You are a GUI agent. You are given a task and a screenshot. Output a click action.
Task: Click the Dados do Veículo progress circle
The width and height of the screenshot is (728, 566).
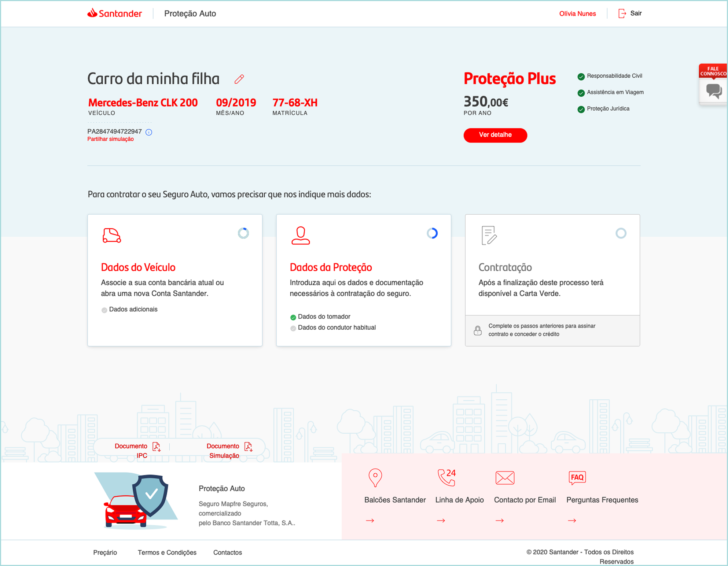coord(243,233)
